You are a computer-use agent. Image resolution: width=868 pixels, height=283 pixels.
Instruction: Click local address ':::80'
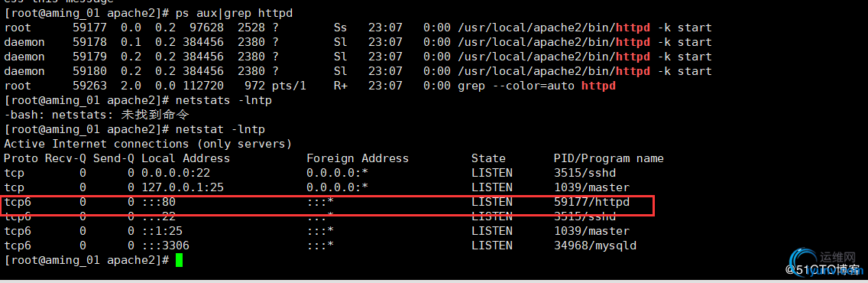[x=158, y=202]
